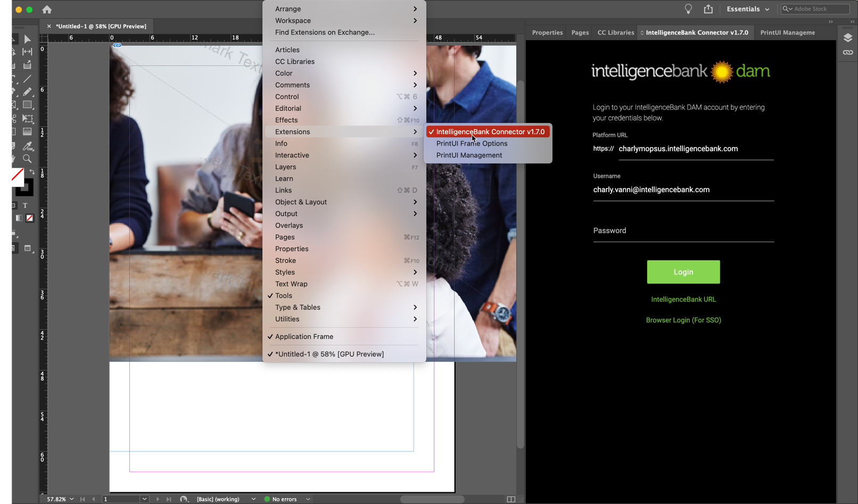
Task: Swap fill and stroke colors
Action: click(x=32, y=172)
